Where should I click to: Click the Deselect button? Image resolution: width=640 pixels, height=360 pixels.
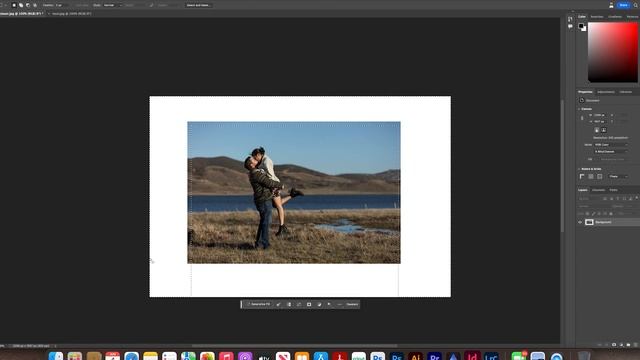tap(352, 304)
